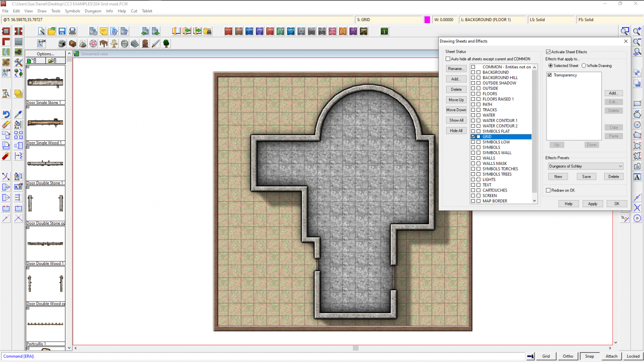Click the yellow sticky note icon
644x362 pixels.
pos(103,31)
